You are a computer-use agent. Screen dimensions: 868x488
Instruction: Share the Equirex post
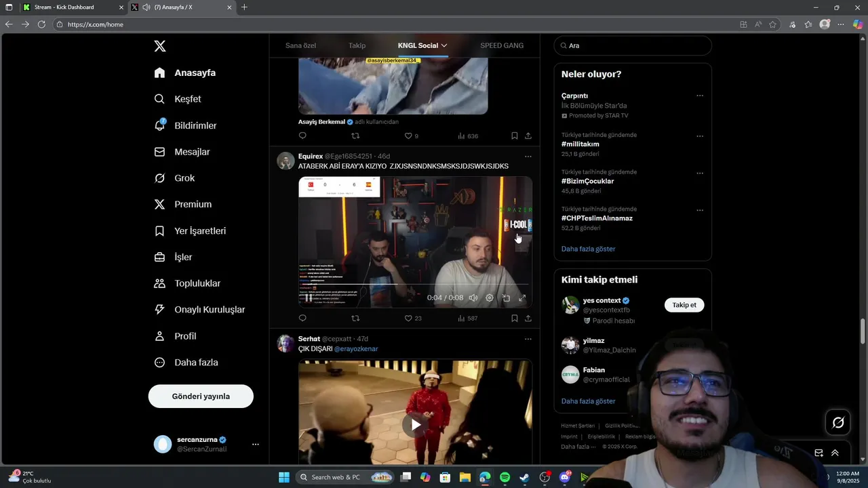(x=528, y=318)
